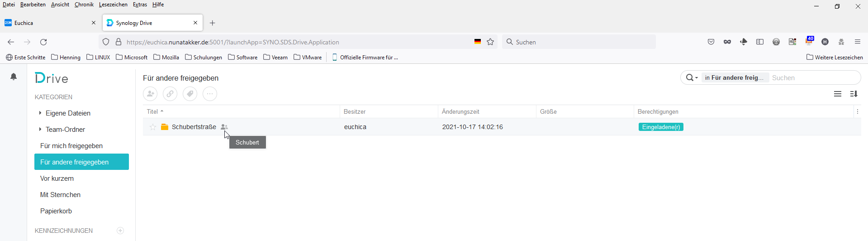Click the Eingeladene(r) permission badge
868x241 pixels.
click(x=661, y=127)
